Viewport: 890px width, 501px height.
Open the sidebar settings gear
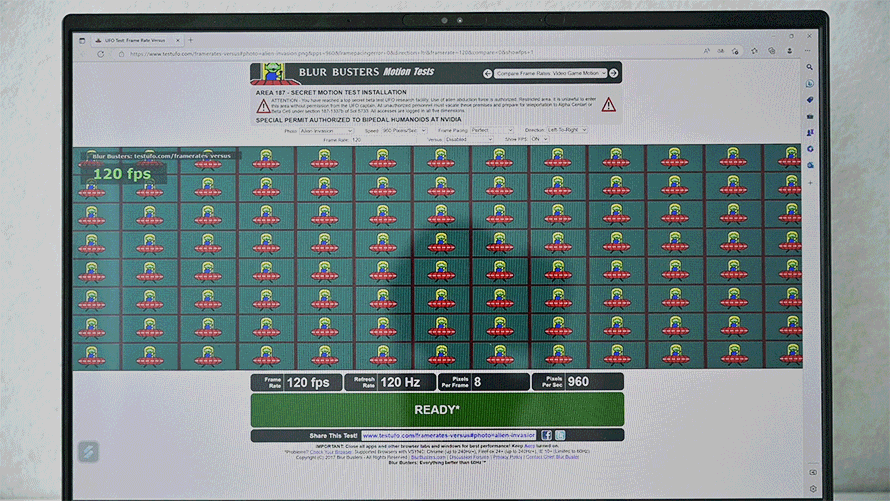(x=813, y=489)
